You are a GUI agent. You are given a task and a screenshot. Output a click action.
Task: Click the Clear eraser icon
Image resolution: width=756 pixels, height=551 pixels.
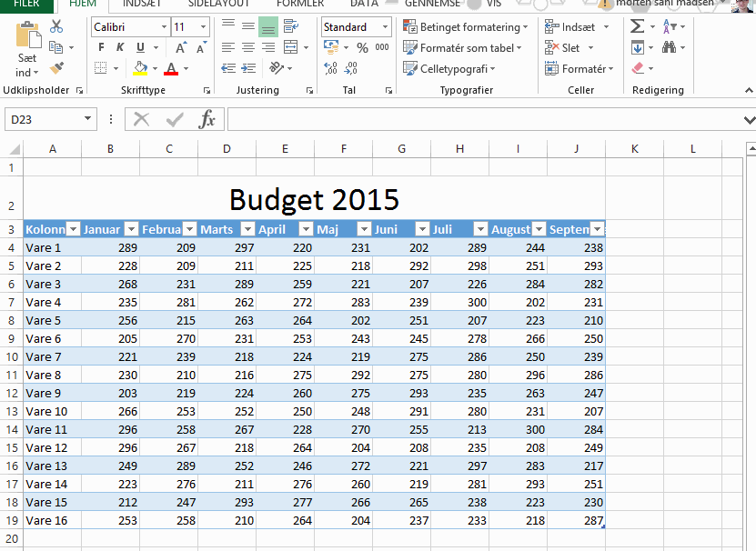point(638,68)
